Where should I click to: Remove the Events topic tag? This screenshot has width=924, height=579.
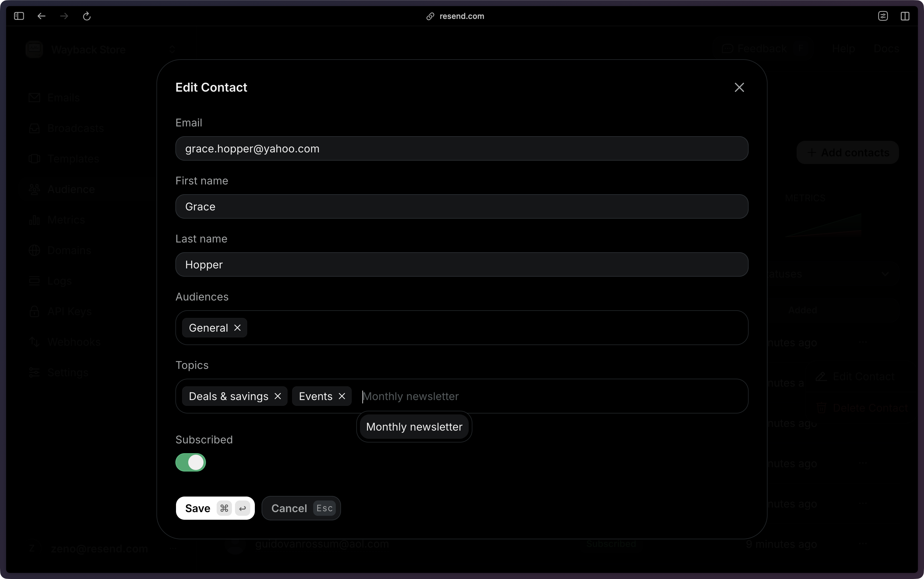342,396
